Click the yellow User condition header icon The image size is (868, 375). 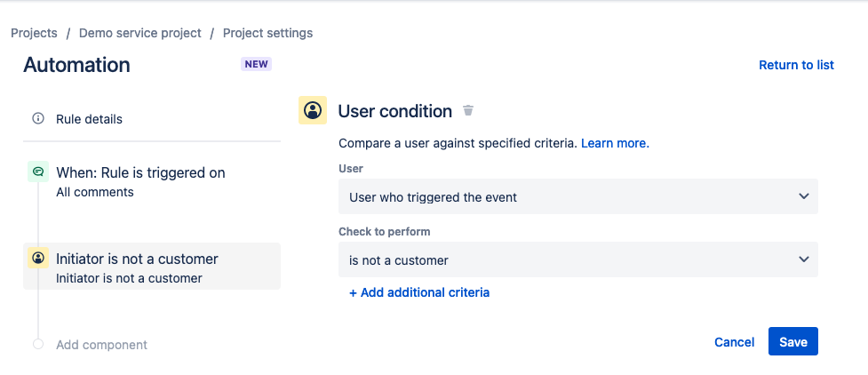(x=313, y=110)
